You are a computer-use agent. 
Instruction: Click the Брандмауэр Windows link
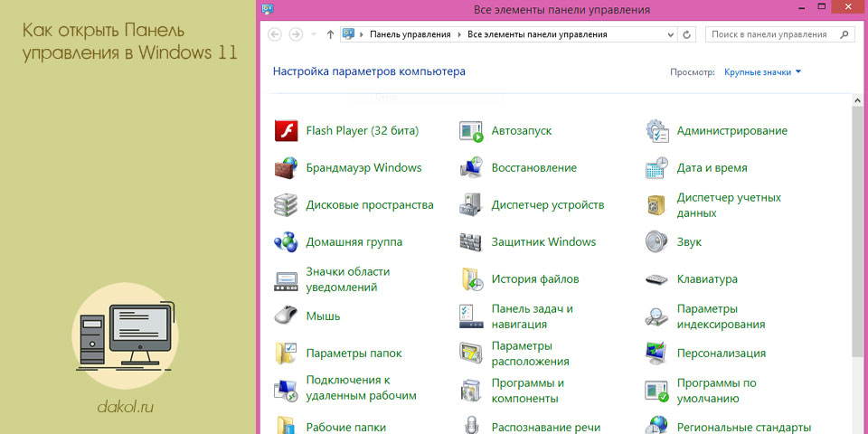(363, 168)
